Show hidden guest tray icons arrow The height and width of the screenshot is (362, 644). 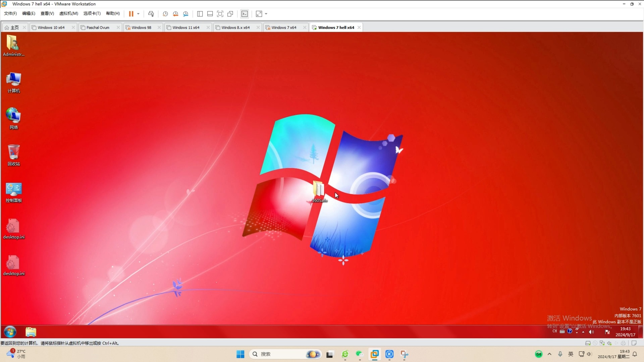coord(583,332)
